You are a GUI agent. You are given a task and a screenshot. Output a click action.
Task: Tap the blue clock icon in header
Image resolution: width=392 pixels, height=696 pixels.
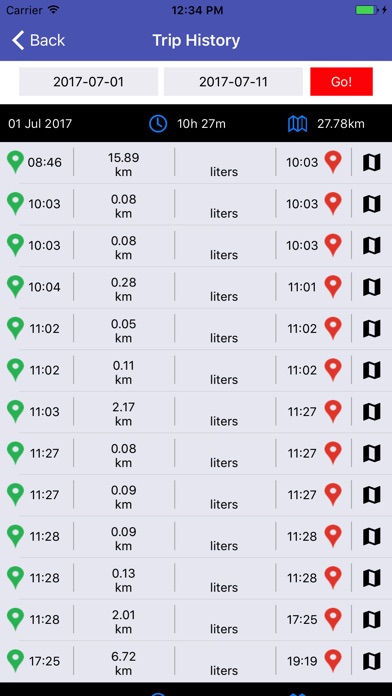(158, 123)
